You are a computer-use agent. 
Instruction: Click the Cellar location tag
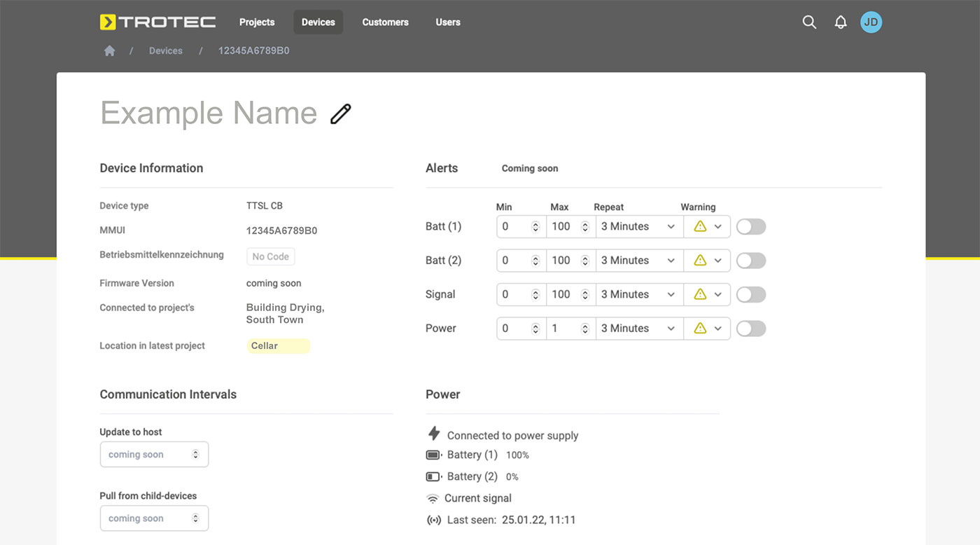(278, 346)
